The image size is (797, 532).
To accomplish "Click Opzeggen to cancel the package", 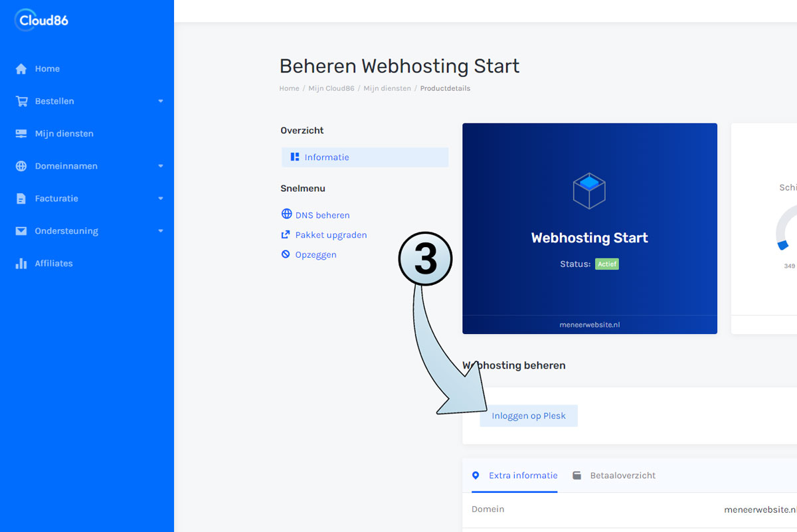I will [315, 254].
